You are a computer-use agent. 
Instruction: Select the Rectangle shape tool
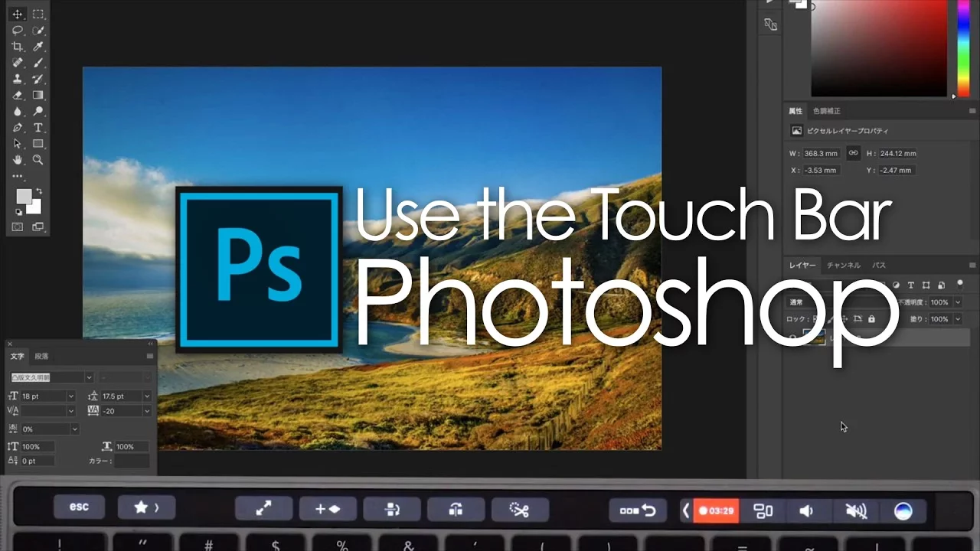[38, 144]
